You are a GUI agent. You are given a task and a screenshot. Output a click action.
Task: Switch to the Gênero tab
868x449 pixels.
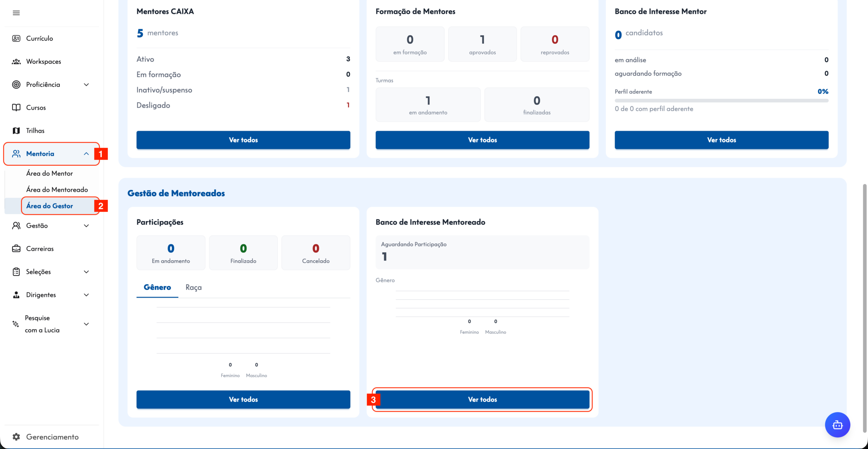coord(157,288)
